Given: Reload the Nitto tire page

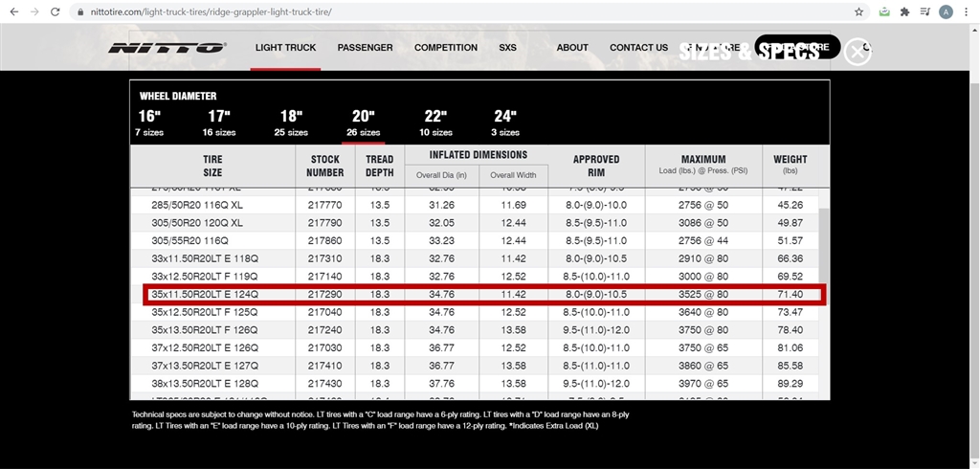Looking at the screenshot, I should coord(55,11).
